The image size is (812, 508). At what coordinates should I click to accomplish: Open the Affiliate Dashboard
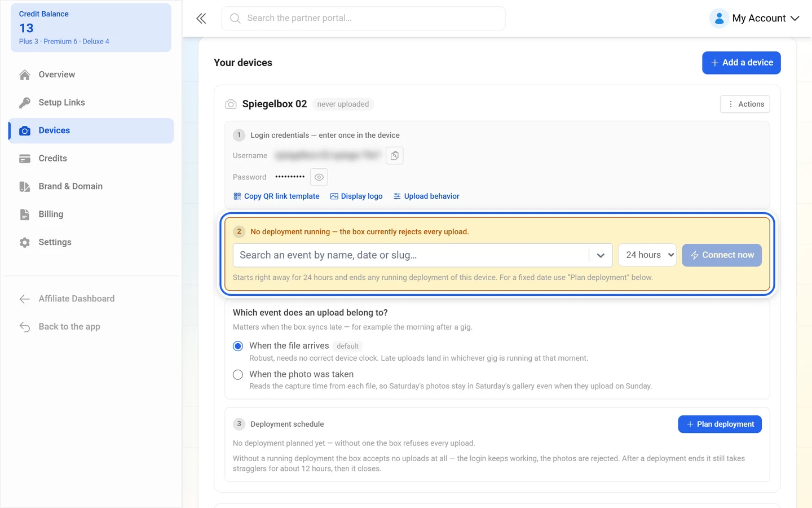coord(91,299)
